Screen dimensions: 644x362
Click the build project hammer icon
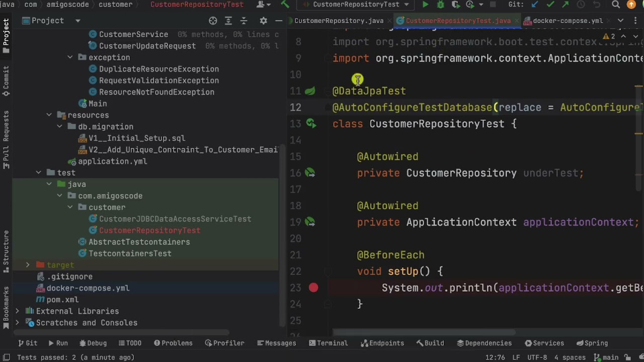(x=285, y=5)
